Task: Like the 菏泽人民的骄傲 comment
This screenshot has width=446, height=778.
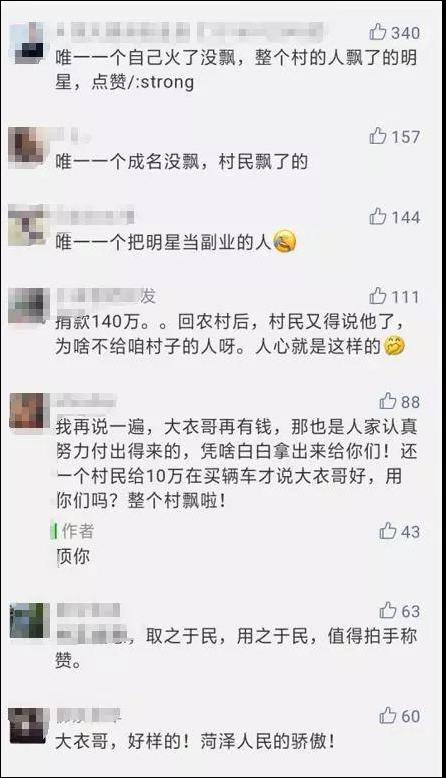Action: tap(387, 715)
